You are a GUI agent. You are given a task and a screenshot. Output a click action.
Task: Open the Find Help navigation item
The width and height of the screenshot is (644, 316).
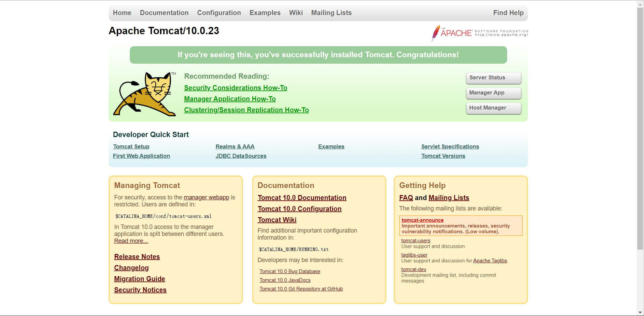click(508, 13)
